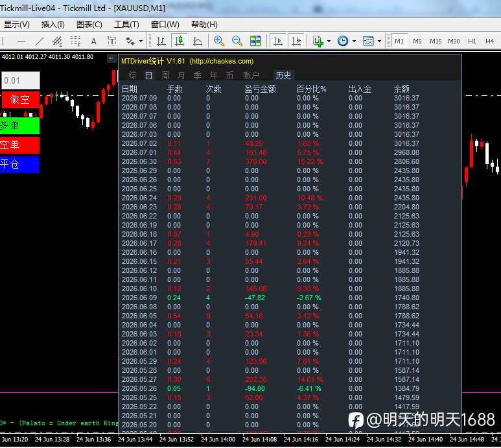This screenshot has width=501, height=448.
Task: Switch to the 历史 history tab
Action: click(283, 75)
